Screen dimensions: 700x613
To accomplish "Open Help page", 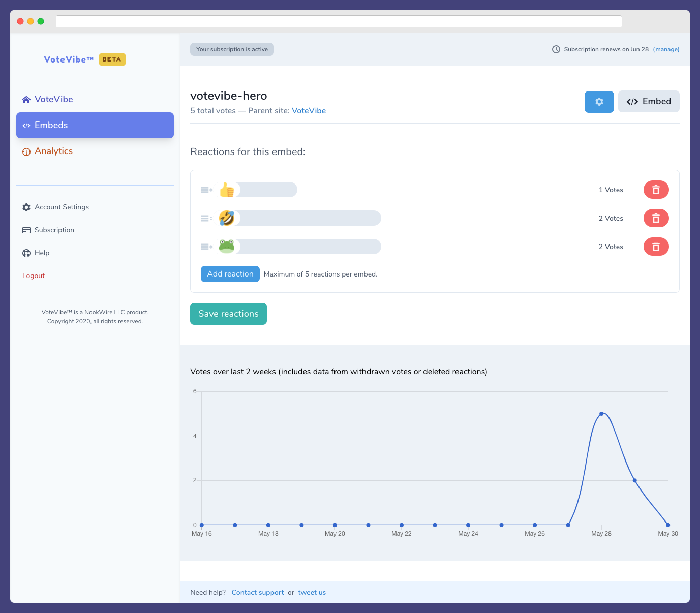I will [x=42, y=253].
